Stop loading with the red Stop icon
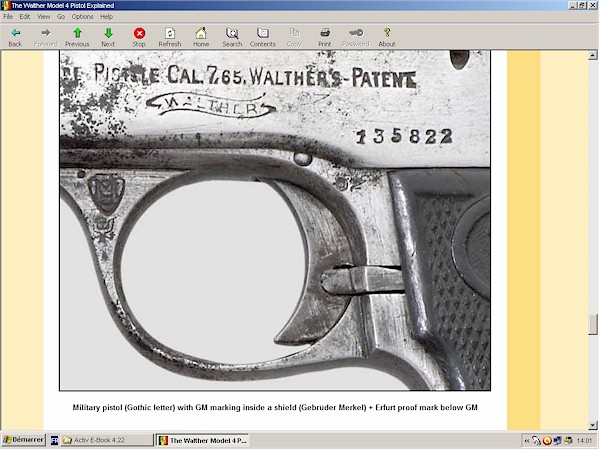600x450 pixels. [139, 37]
